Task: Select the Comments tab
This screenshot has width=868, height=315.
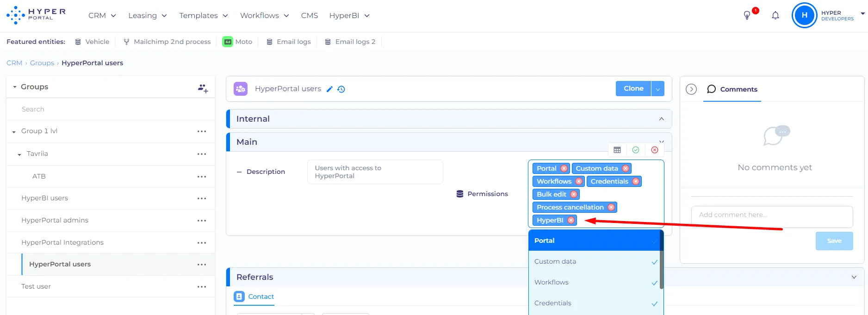Action: click(732, 89)
